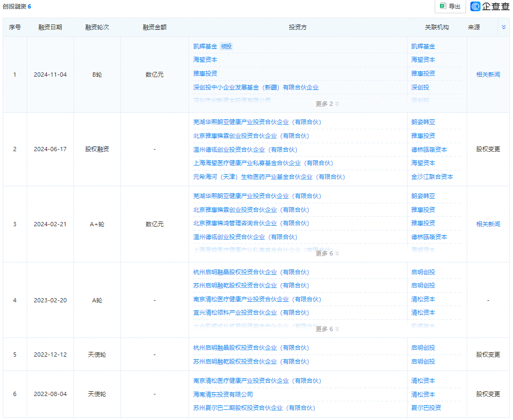Image resolution: width=513 pixels, height=420 pixels.
Task: Click the 来源 column header
Action: click(474, 28)
